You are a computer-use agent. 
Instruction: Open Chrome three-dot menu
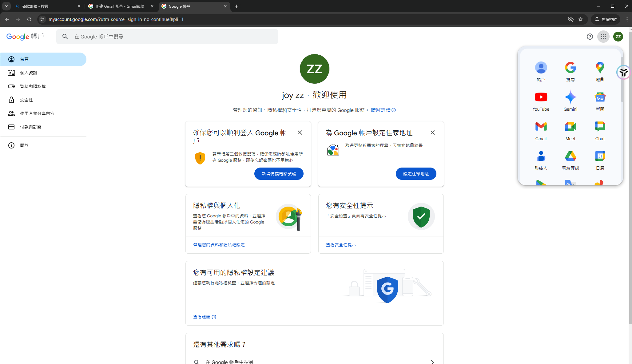pyautogui.click(x=627, y=19)
